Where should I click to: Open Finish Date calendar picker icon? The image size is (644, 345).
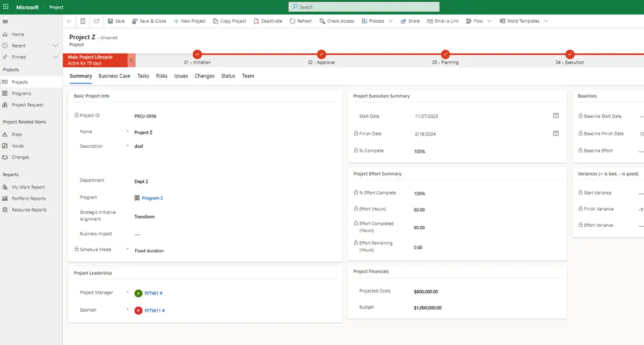click(555, 133)
